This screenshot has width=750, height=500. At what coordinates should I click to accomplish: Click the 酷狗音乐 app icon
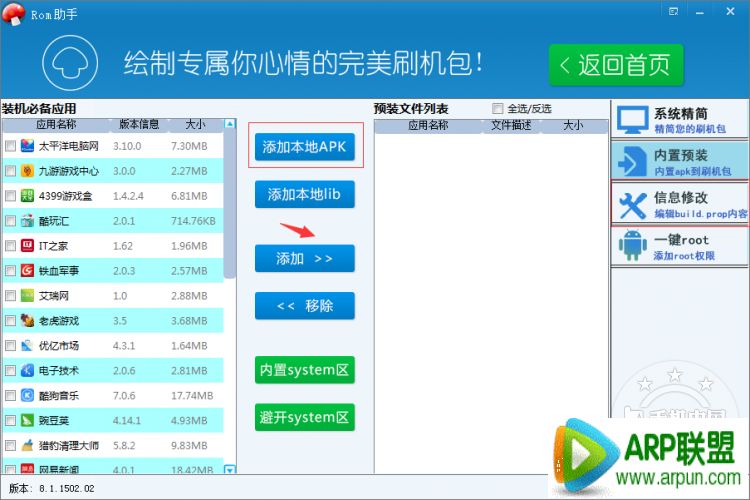(x=27, y=396)
